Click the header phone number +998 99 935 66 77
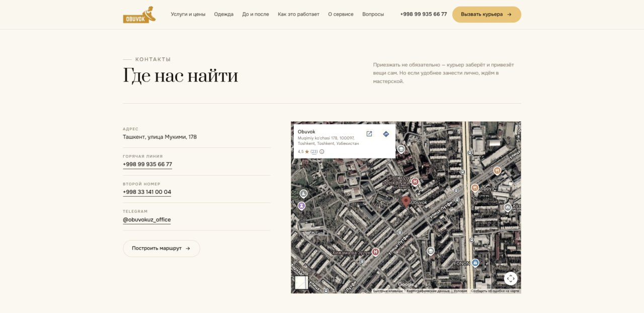This screenshot has height=313, width=644. point(424,14)
